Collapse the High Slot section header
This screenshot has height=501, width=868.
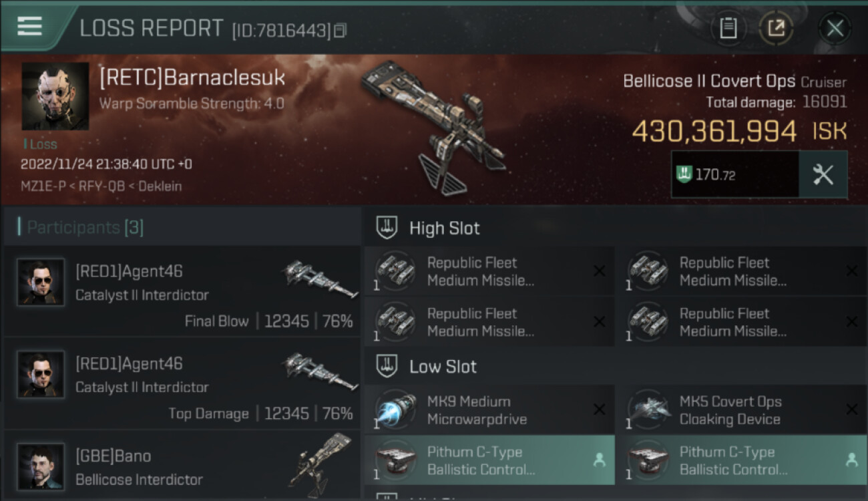614,228
